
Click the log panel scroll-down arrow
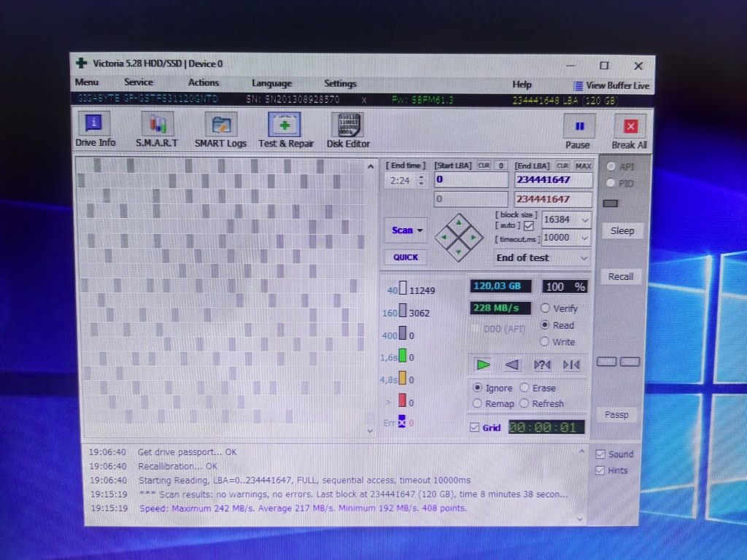click(x=580, y=519)
